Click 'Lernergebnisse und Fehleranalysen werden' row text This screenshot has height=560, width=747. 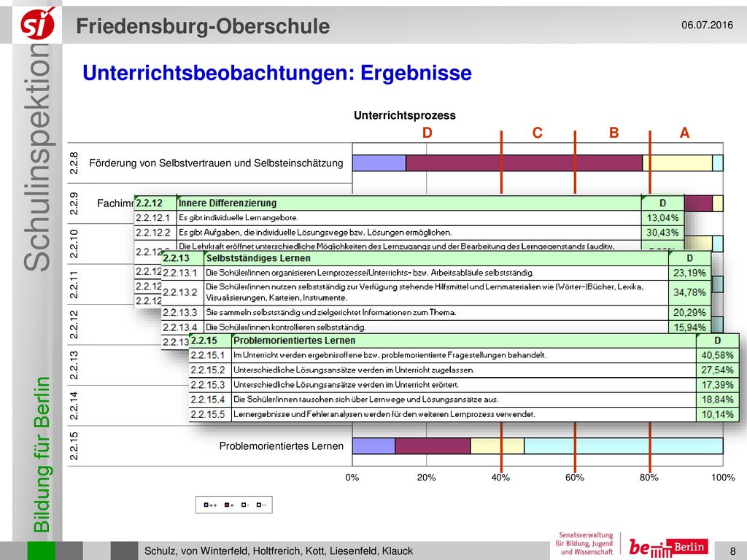point(384,414)
